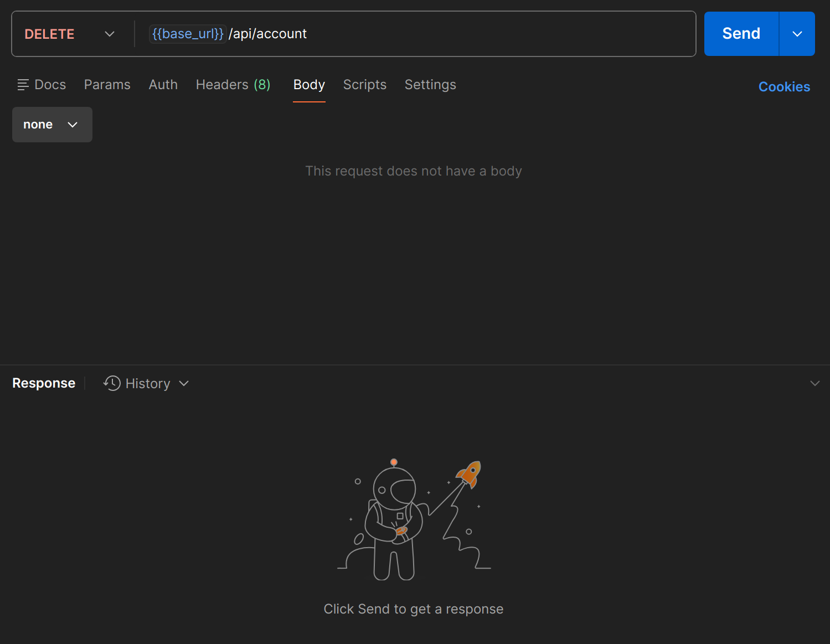
Task: Expand the none body type dropdown
Action: pos(52,125)
